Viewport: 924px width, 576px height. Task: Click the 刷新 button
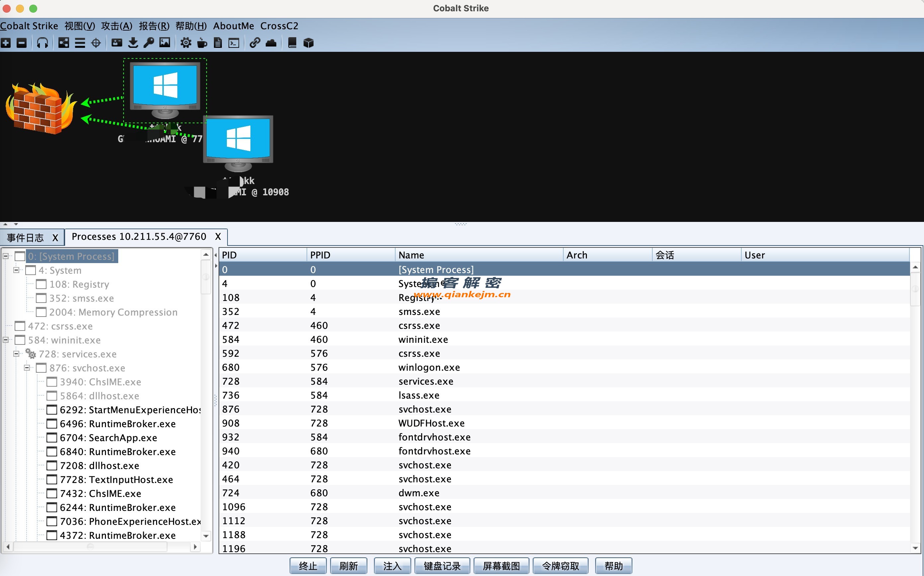[x=348, y=566]
